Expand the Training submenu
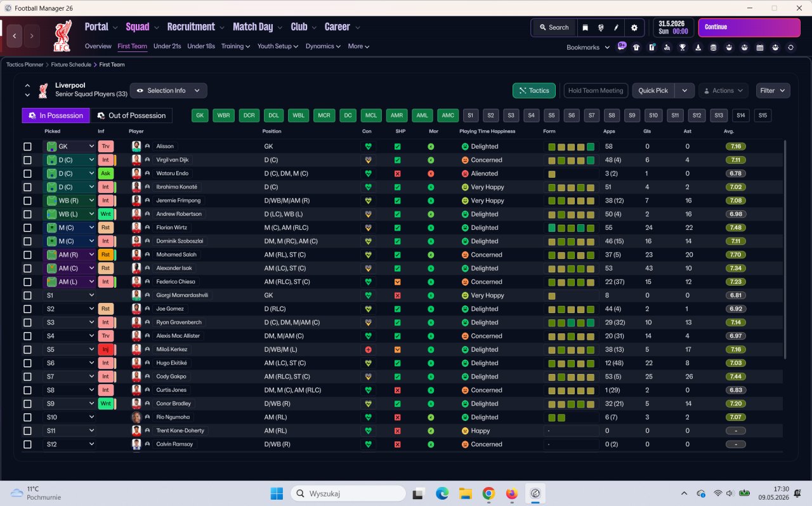The image size is (812, 506). point(235,46)
